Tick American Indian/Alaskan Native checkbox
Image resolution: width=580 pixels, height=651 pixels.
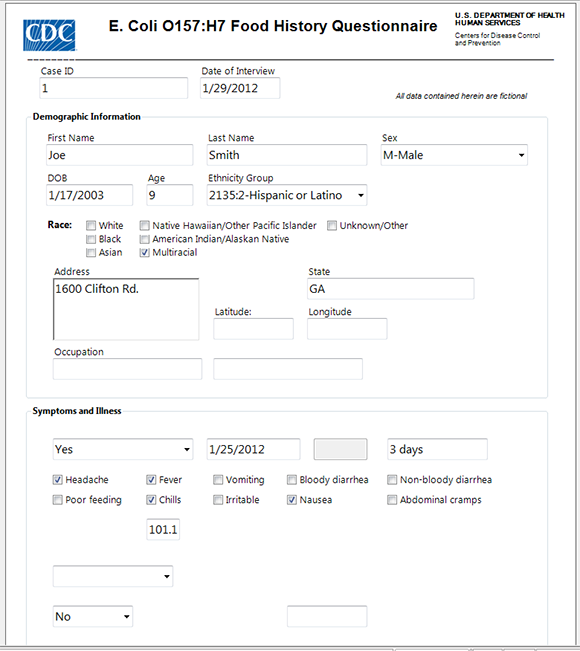tap(144, 239)
